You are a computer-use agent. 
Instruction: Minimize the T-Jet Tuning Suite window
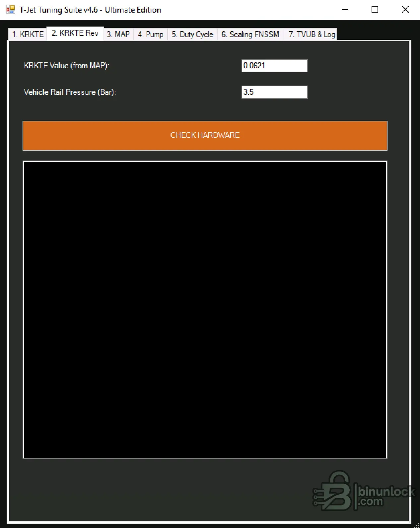coord(345,10)
